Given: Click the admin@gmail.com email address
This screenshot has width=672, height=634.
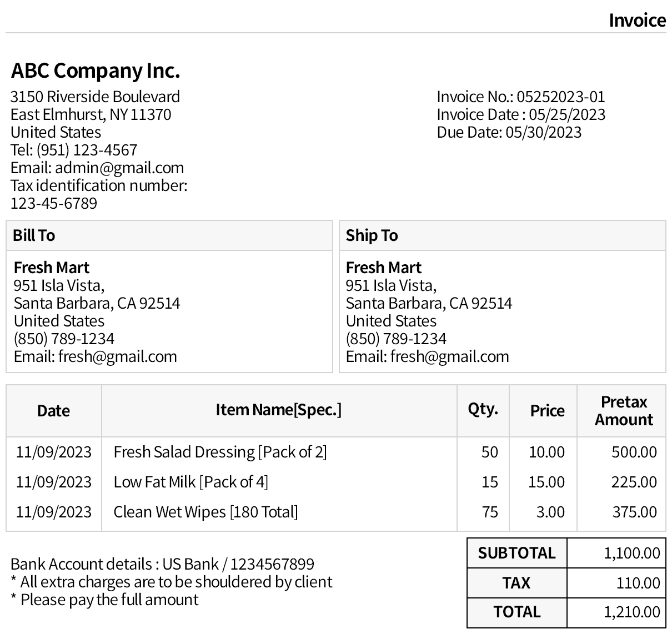Looking at the screenshot, I should (x=119, y=168).
